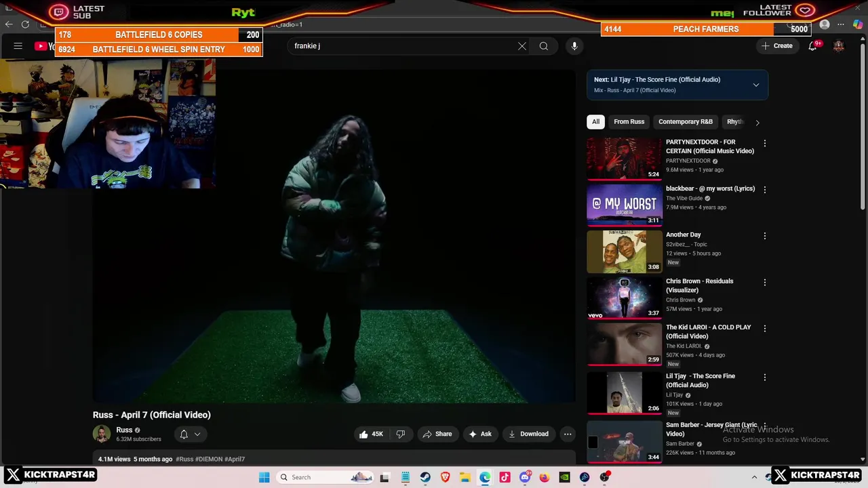
Task: Open 'Sam Barber - Jersey Giant' video title
Action: point(711,429)
